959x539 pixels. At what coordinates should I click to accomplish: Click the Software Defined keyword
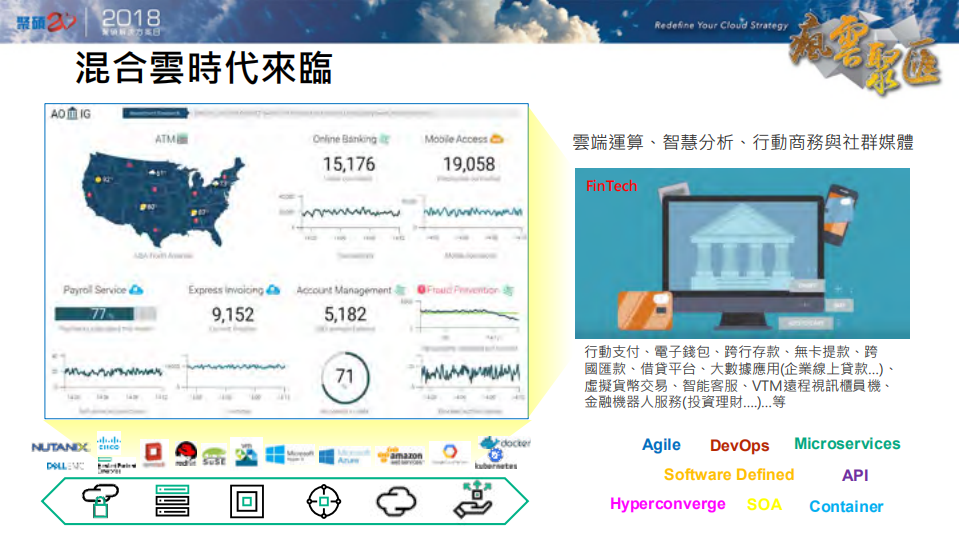click(729, 475)
